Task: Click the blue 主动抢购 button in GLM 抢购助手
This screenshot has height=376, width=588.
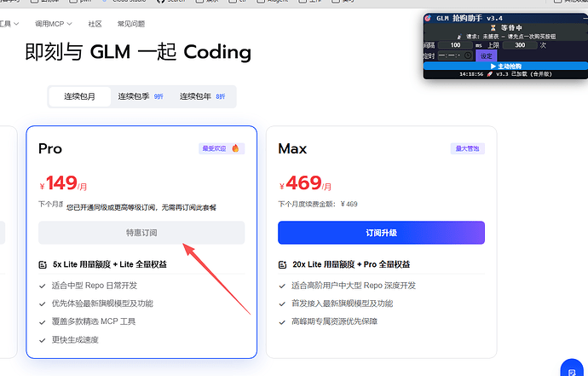Action: point(505,66)
